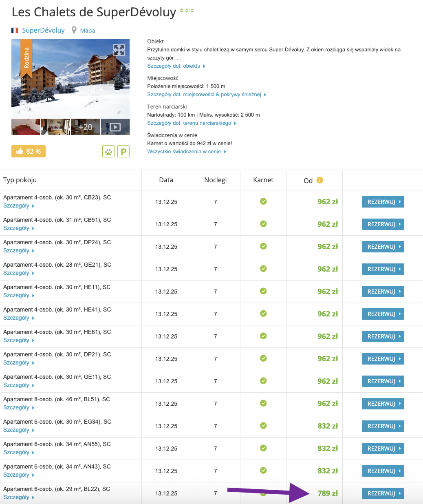423x504 pixels.
Task: Expand Szczegóły for the AN55 apartment
Action: click(19, 453)
